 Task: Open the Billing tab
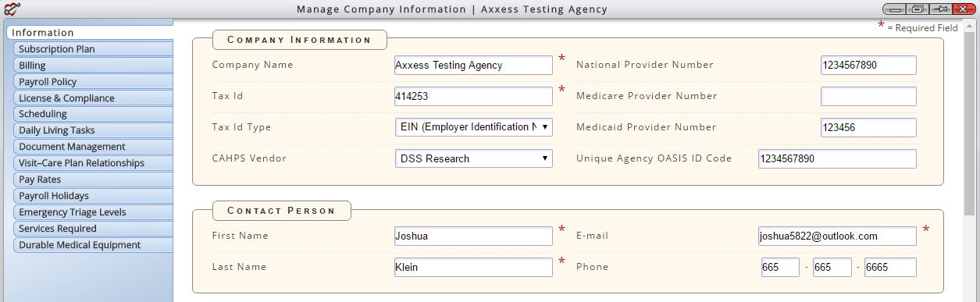tap(93, 66)
